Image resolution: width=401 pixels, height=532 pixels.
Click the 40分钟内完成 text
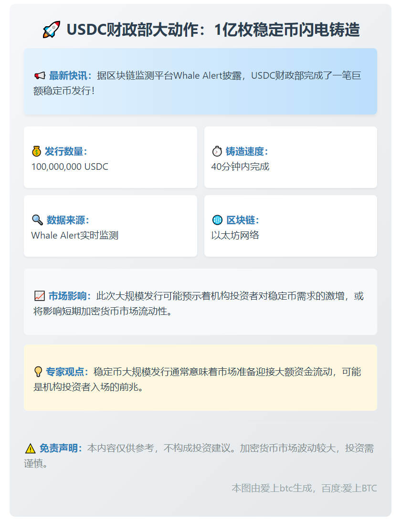[240, 167]
